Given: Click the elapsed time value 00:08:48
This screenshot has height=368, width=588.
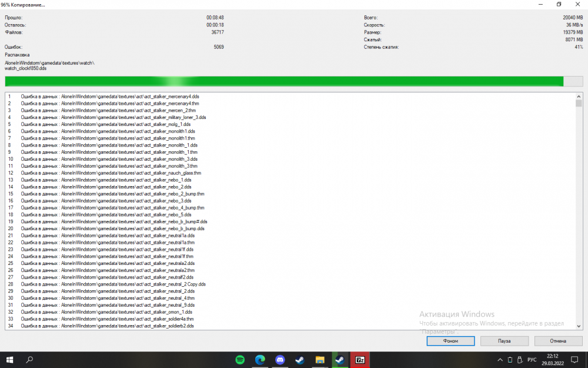Looking at the screenshot, I should 215,18.
